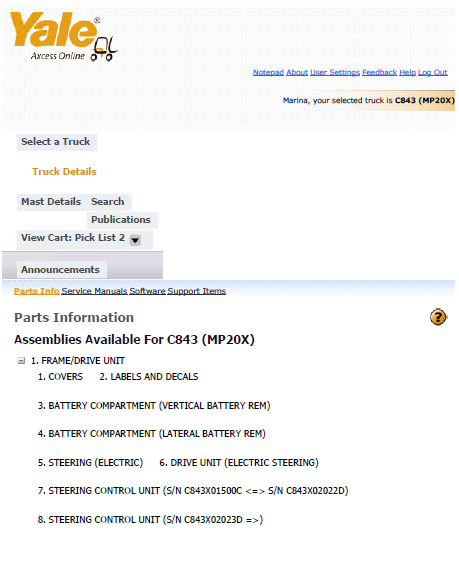459x575 pixels.
Task: Open the Announcements section
Action: 60,270
